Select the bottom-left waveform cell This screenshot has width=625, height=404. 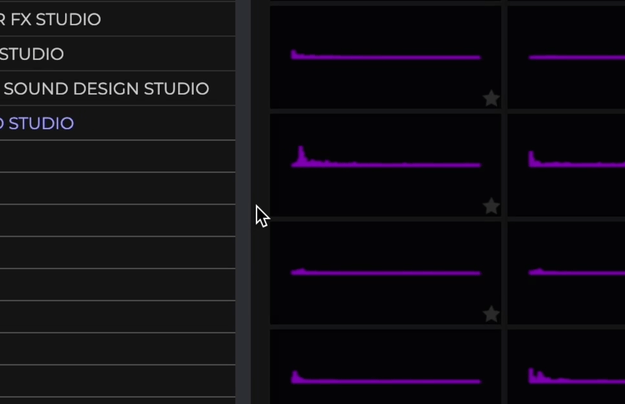click(x=385, y=367)
